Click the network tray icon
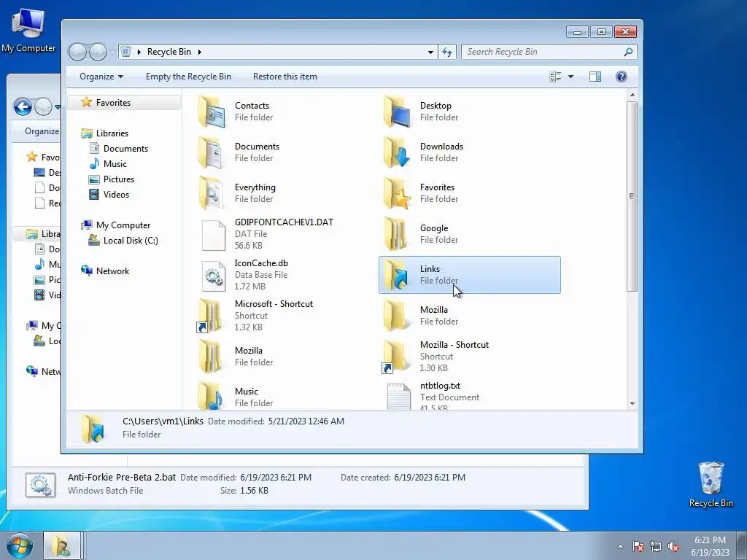This screenshot has width=747, height=560. click(656, 546)
